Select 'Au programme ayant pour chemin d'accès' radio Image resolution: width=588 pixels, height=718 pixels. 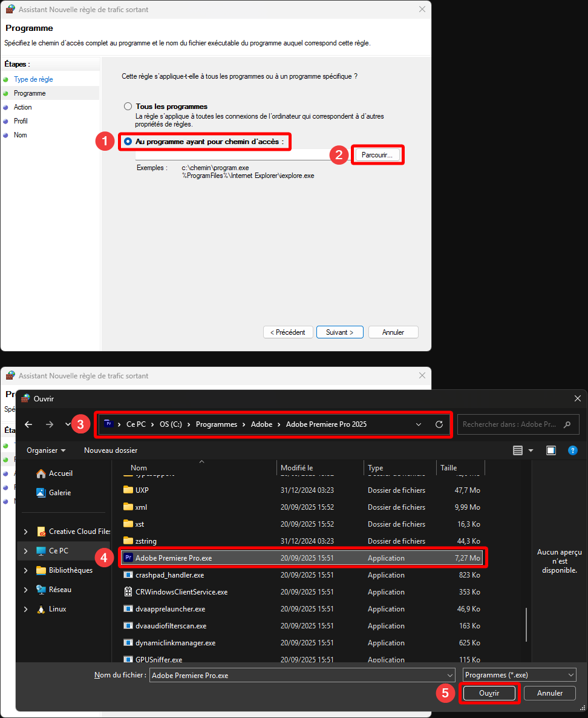click(128, 142)
